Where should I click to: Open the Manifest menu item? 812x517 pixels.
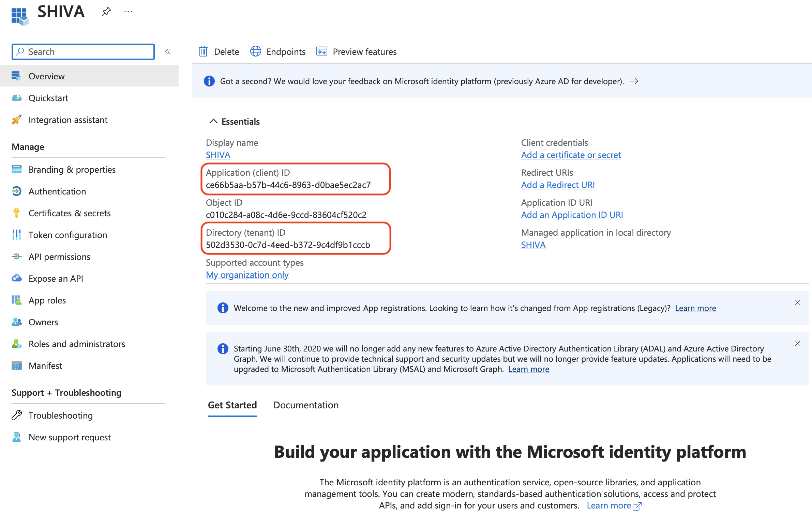[45, 366]
